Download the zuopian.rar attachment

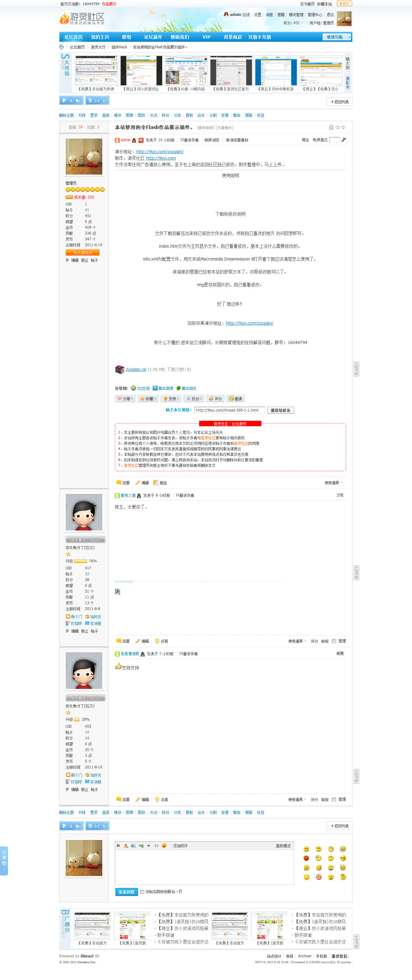[136, 369]
